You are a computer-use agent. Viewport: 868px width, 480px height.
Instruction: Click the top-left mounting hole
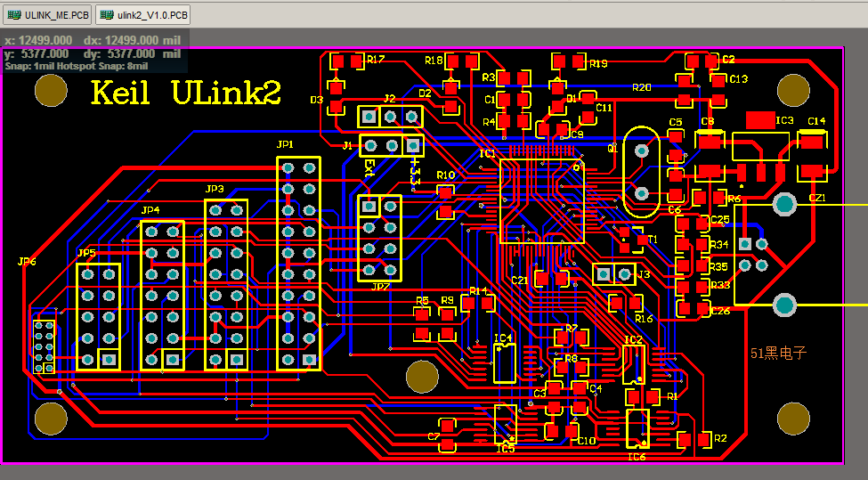coord(51,89)
